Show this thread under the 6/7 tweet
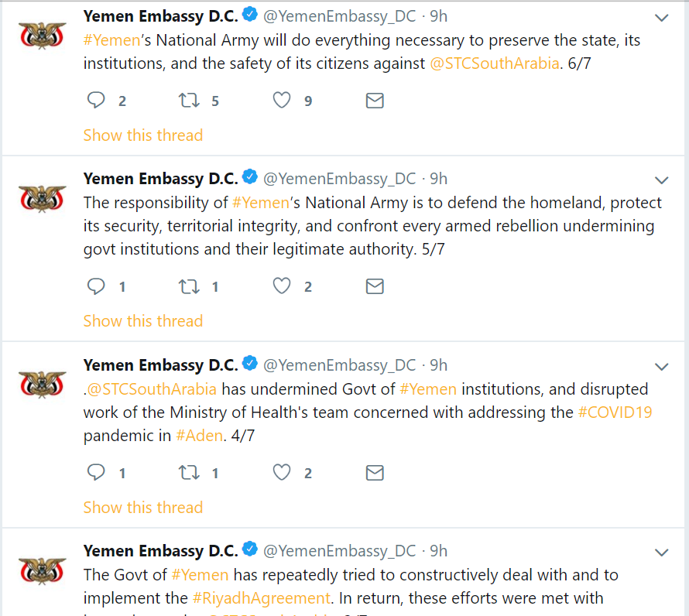 pyautogui.click(x=143, y=135)
